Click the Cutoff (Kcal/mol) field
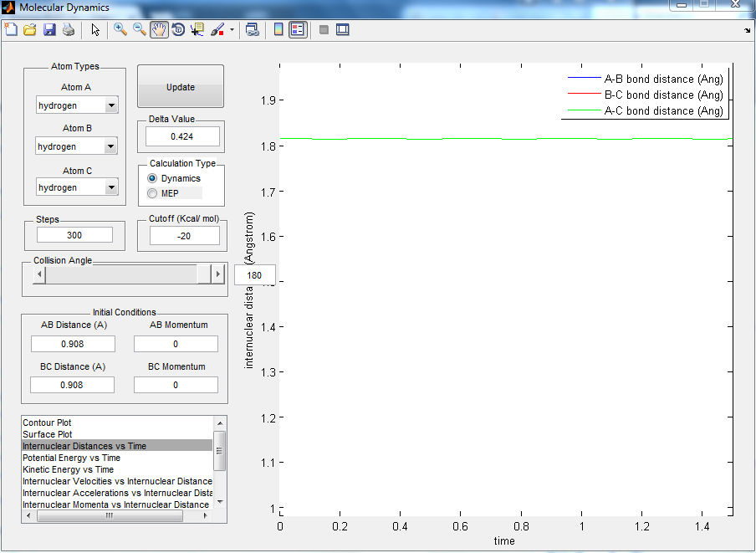The width and height of the screenshot is (756, 553). 185,236
